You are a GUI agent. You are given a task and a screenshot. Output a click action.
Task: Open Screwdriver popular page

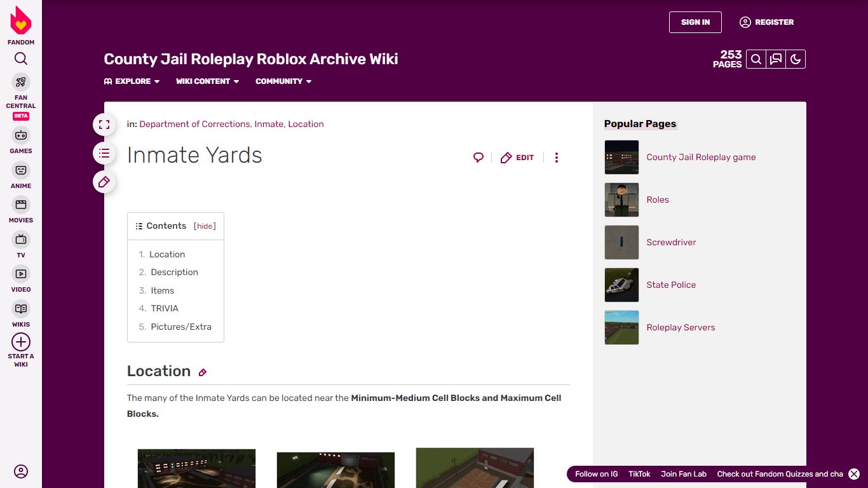coord(671,242)
